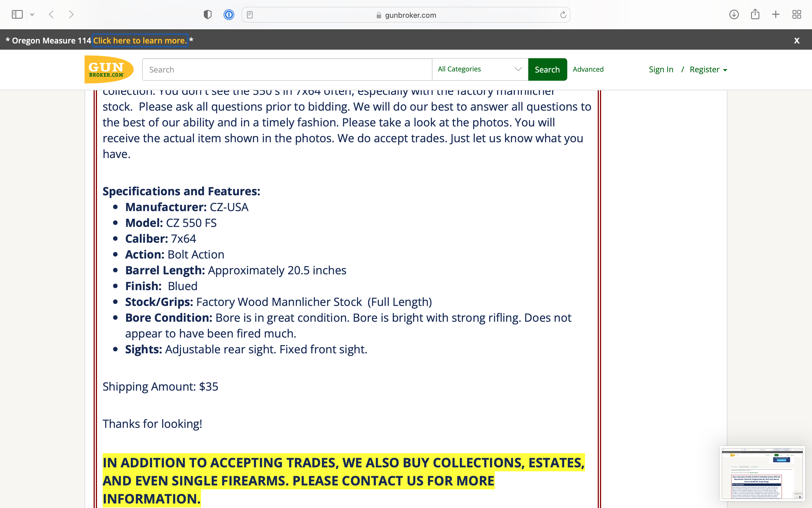This screenshot has height=508, width=812.
Task: Open the Share menu
Action: [x=755, y=14]
